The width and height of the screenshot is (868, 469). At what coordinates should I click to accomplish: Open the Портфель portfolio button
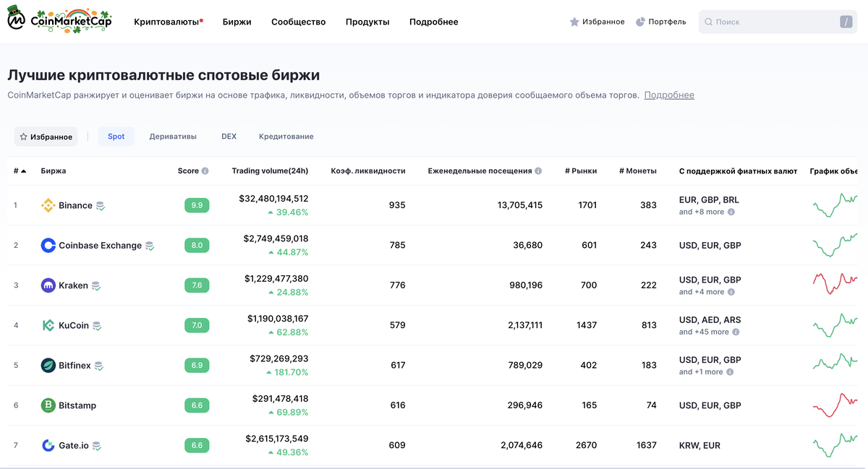click(x=660, y=22)
